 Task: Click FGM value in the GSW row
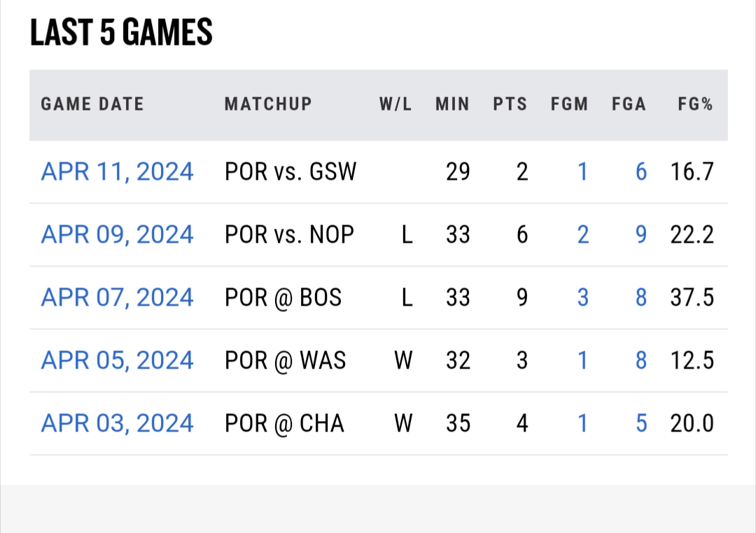point(582,171)
